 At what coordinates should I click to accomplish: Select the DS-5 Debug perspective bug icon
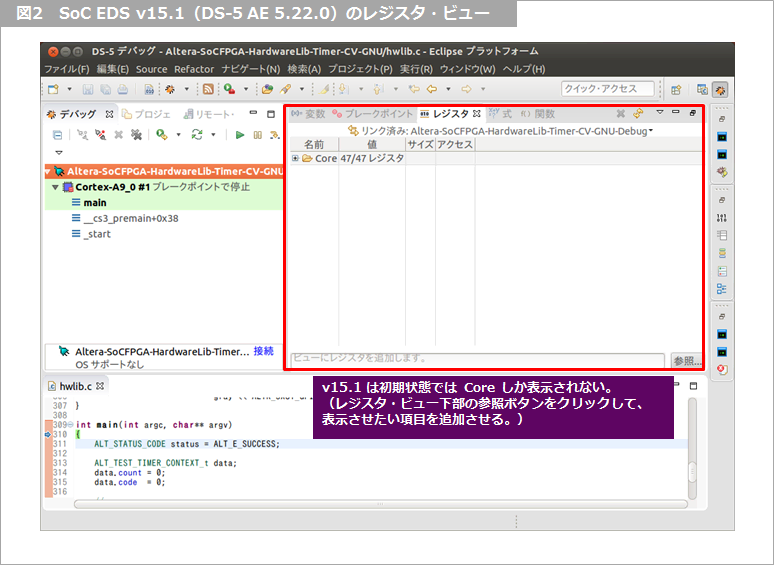pyautogui.click(x=719, y=90)
